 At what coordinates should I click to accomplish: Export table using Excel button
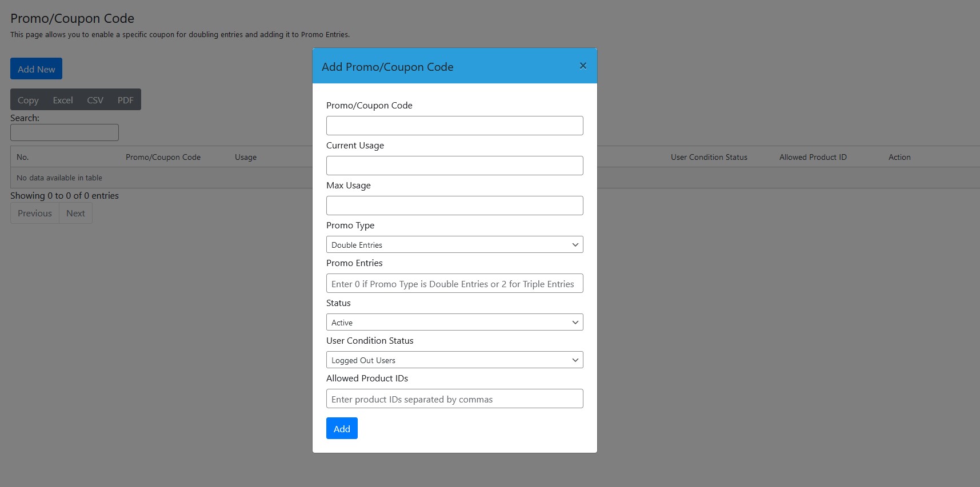tap(63, 100)
